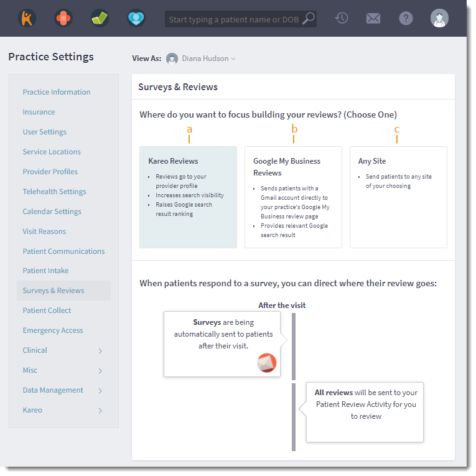Screen dimensions: 476x476
Task: Click the All reviews Patient Review Activity box
Action: pos(365,412)
